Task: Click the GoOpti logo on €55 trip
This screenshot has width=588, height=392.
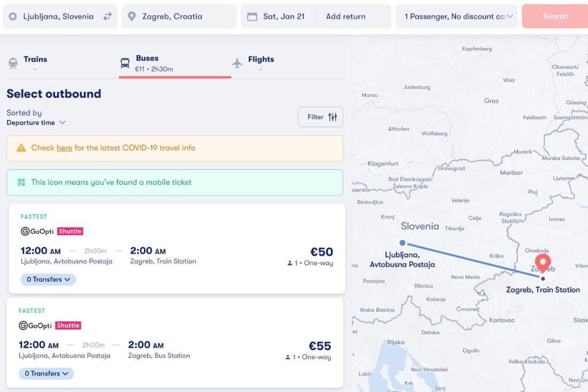Action: (35, 325)
